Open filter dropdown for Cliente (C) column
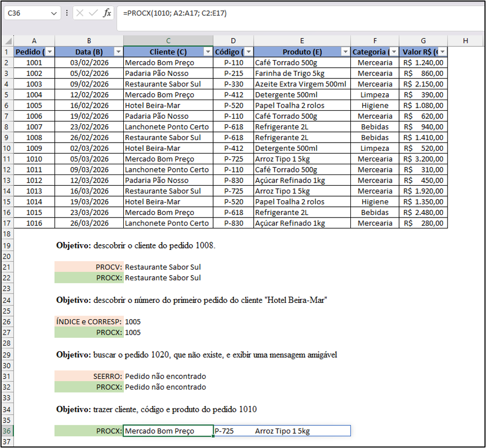The height and width of the screenshot is (448, 486). tap(208, 52)
